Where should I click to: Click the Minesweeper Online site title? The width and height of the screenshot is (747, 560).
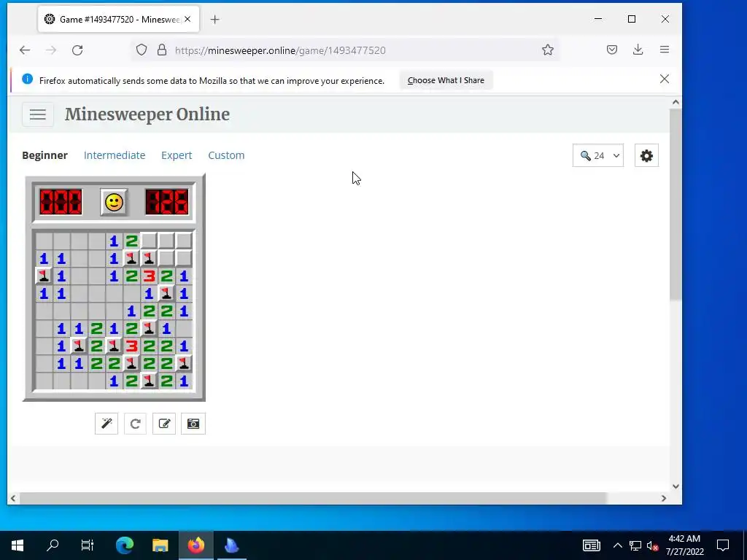pos(147,114)
